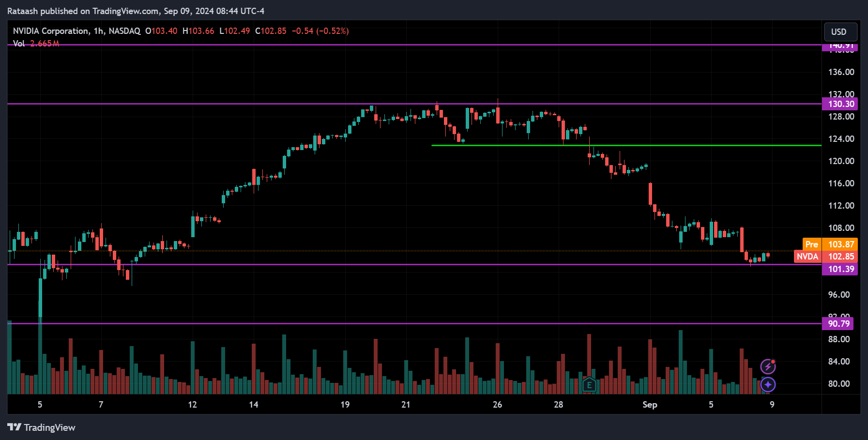Click the 7 date label on time axis

(101, 405)
